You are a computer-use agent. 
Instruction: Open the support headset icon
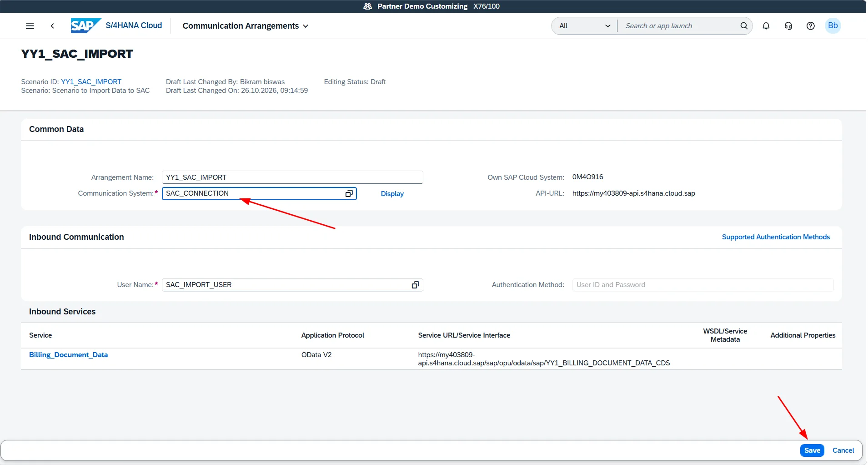click(788, 26)
